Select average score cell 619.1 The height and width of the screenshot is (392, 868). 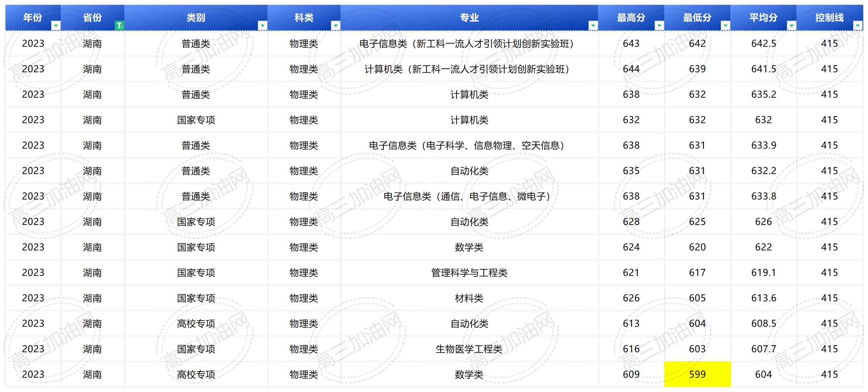pos(763,272)
